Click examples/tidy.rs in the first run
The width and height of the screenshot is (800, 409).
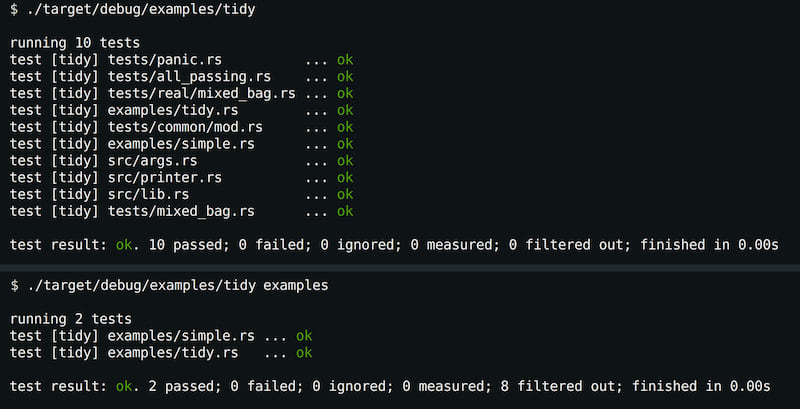tap(173, 111)
